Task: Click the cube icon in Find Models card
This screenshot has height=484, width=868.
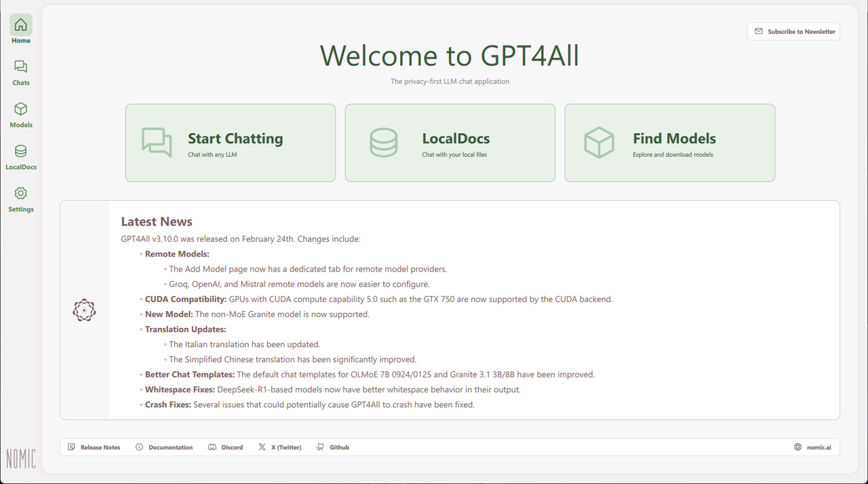Action: (599, 143)
